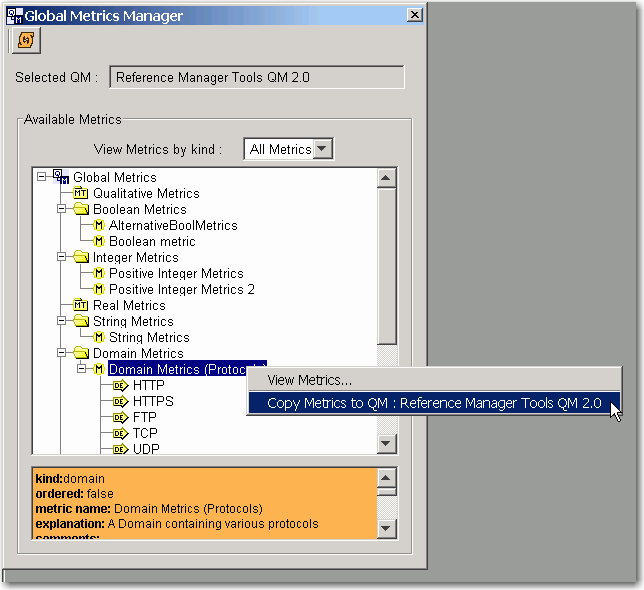Click the Global Metrics Manager title icon
Screen dimensions: 644x590
[x=15, y=16]
